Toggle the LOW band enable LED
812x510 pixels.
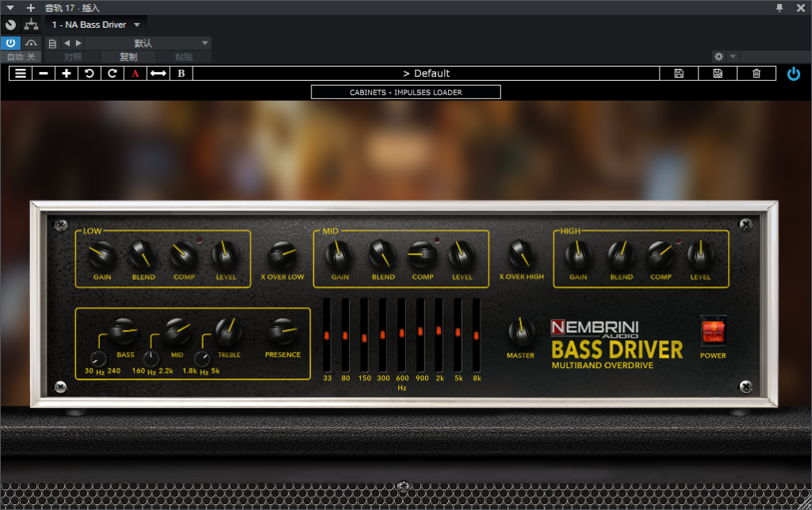pyautogui.click(x=200, y=240)
